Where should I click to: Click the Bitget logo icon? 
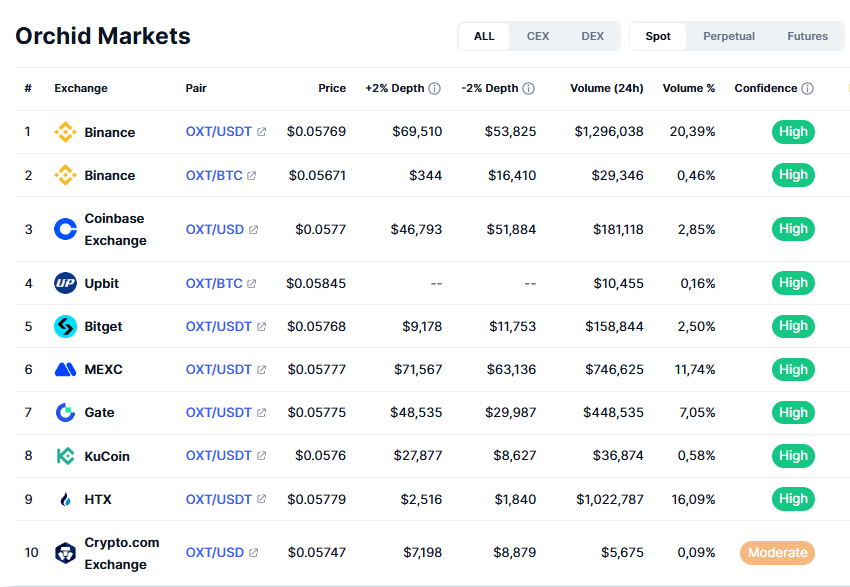click(x=65, y=326)
